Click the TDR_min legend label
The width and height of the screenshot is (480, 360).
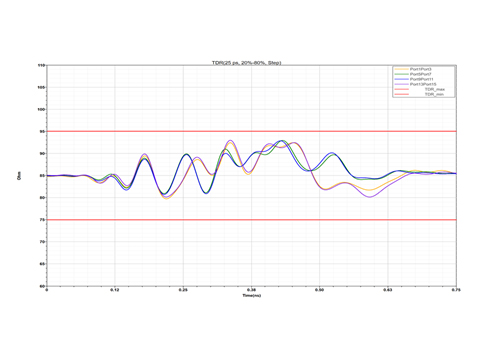pyautogui.click(x=434, y=94)
